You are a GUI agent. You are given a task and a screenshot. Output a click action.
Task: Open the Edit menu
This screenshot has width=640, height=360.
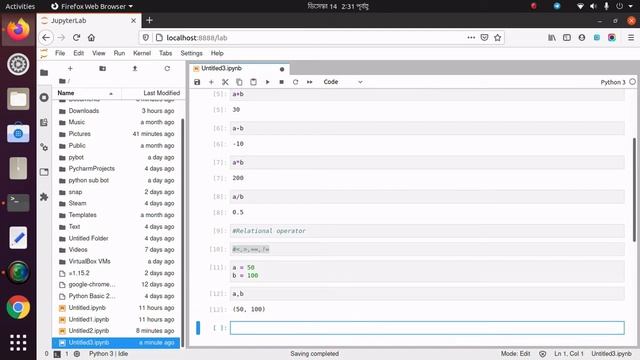[78, 53]
